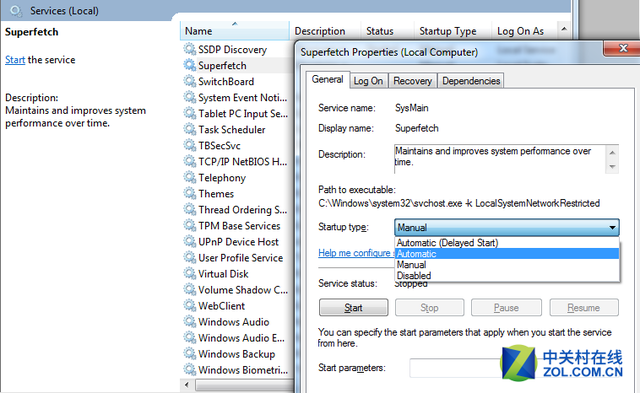Click the Windows Audio E... gear icon
This screenshot has height=393, width=640.
pyautogui.click(x=189, y=337)
